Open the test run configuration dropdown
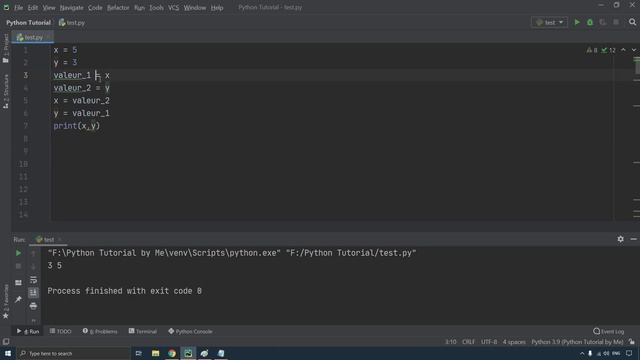This screenshot has height=360, width=640. pos(549,22)
